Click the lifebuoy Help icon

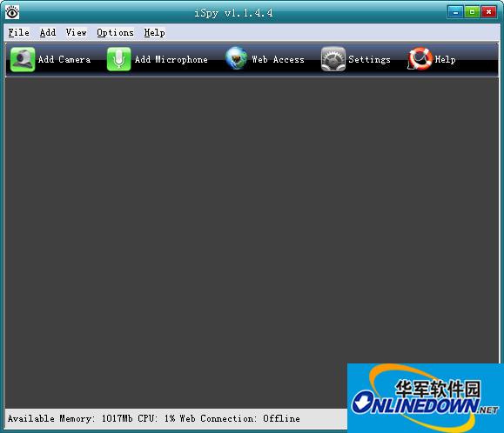click(x=420, y=59)
